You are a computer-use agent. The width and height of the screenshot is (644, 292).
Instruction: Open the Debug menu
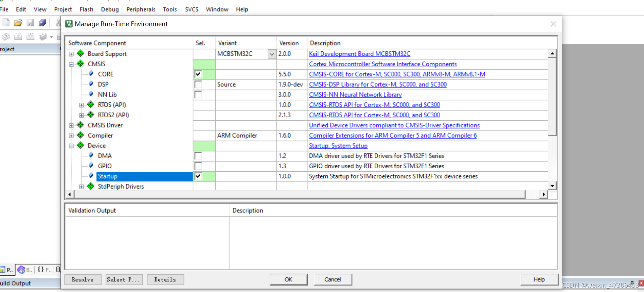[110, 10]
